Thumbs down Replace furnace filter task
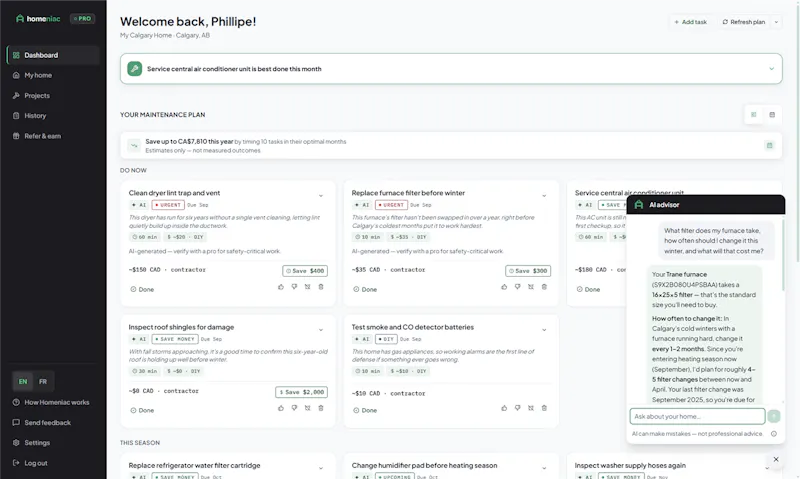800x479 pixels. coord(517,287)
